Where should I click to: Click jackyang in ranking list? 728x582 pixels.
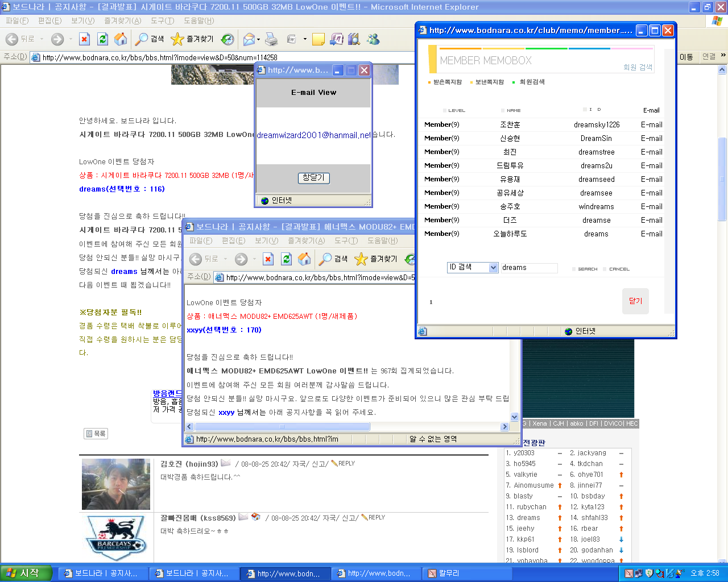(x=593, y=453)
